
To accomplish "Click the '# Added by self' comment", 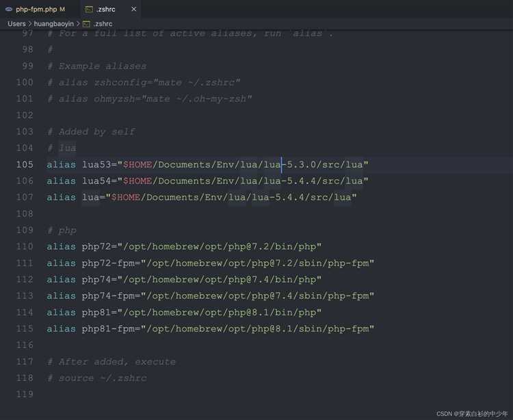I will coord(91,131).
